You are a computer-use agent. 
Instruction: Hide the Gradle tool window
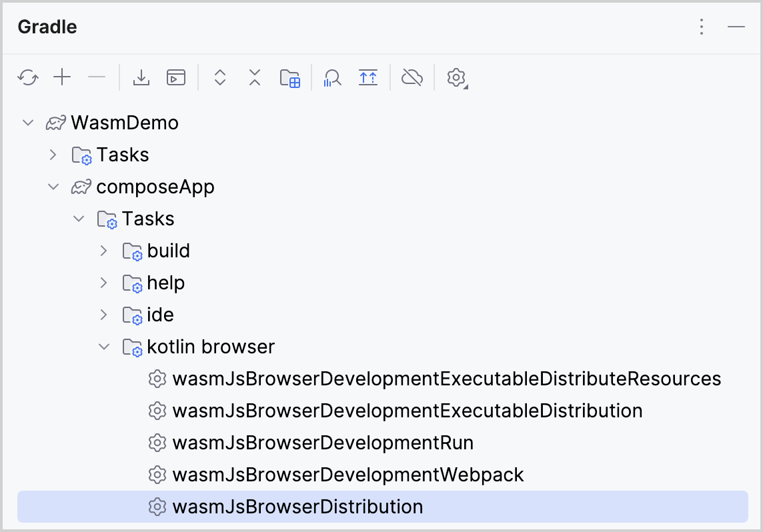click(736, 27)
